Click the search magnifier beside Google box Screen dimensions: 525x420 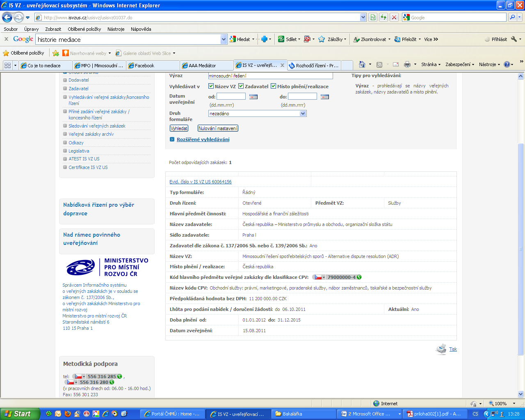512,17
